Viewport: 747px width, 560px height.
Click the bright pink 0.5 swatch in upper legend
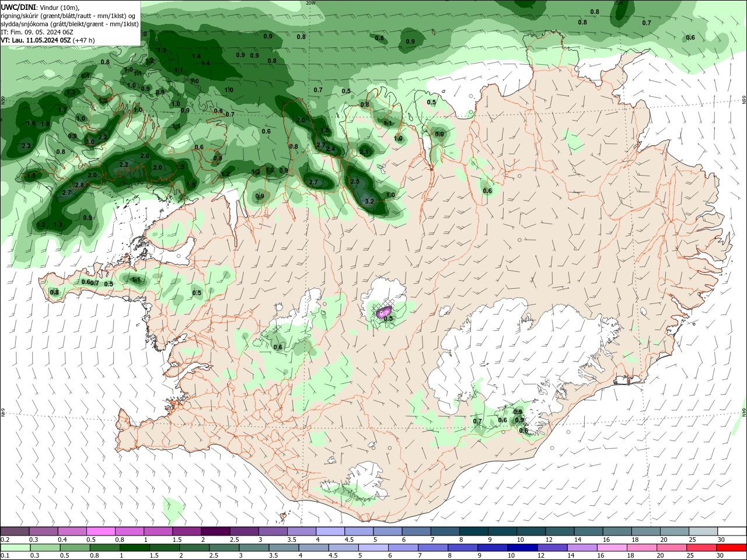(x=101, y=531)
